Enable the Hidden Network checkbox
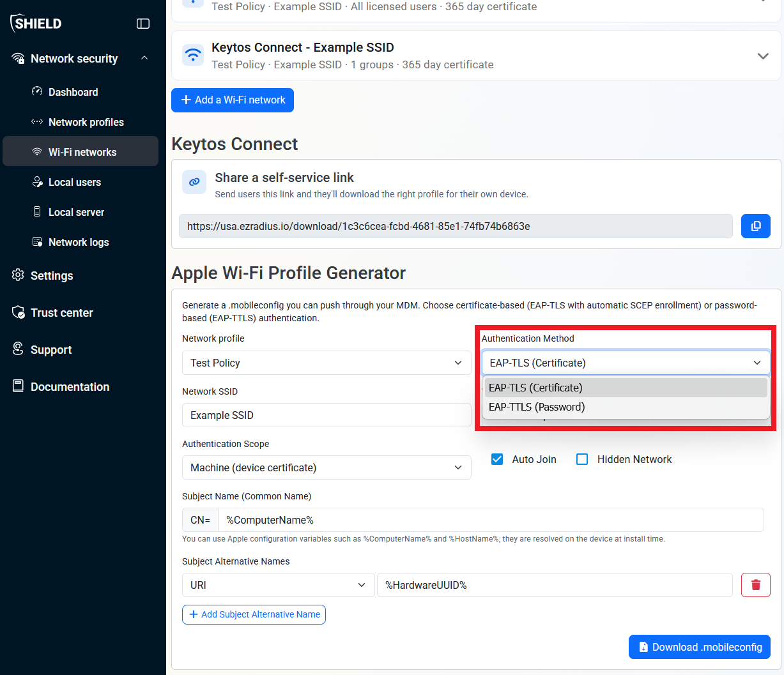 (x=582, y=459)
